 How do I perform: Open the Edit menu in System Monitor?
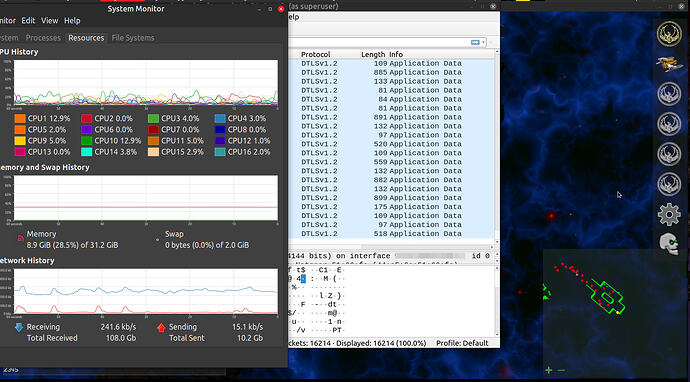(28, 21)
